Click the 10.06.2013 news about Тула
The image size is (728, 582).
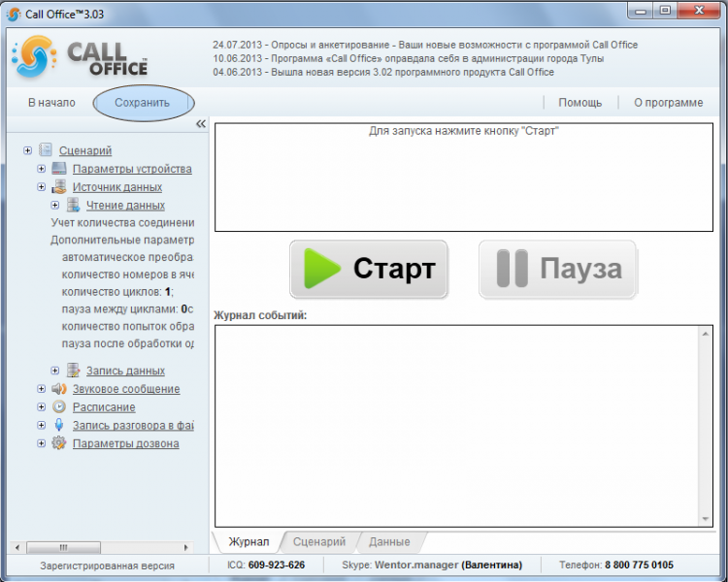pos(408,58)
